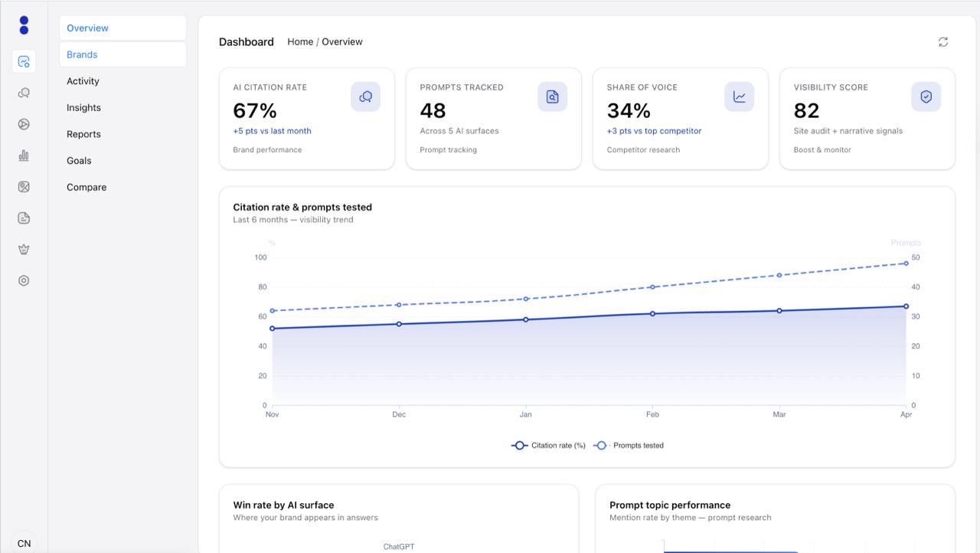Click 'Citation rate & prompts tested' heading

click(x=302, y=208)
